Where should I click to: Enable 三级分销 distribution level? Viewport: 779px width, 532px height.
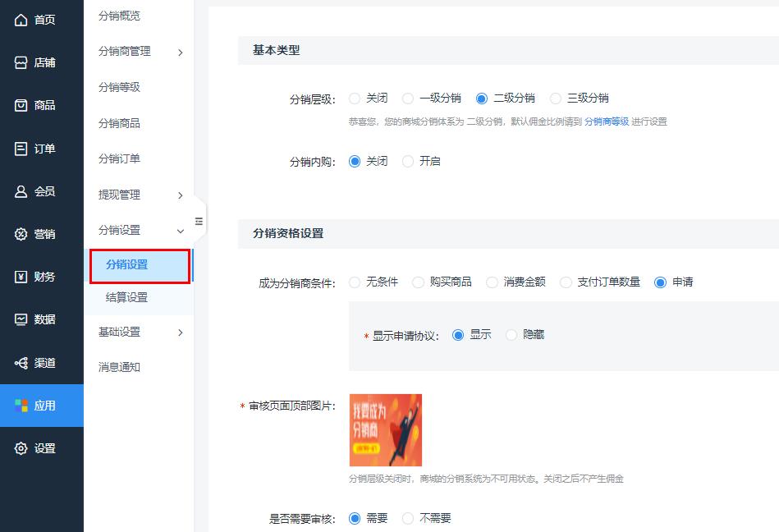point(557,98)
